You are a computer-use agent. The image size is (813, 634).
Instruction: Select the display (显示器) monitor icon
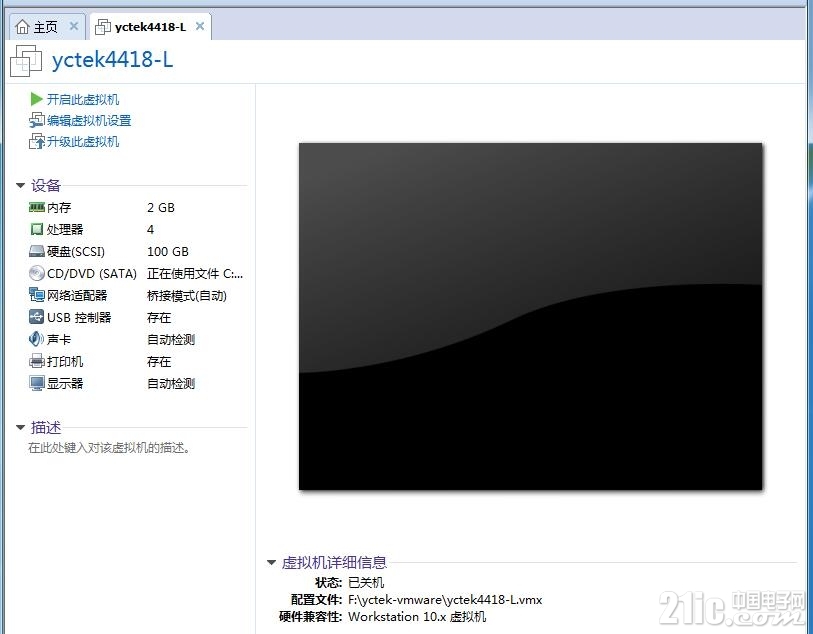tap(36, 383)
